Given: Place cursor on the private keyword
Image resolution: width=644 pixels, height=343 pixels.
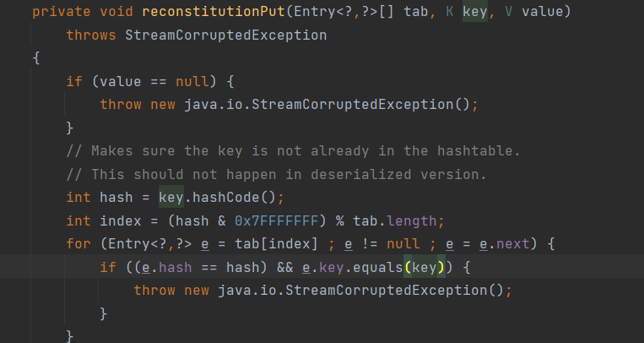Looking at the screenshot, I should click(62, 12).
